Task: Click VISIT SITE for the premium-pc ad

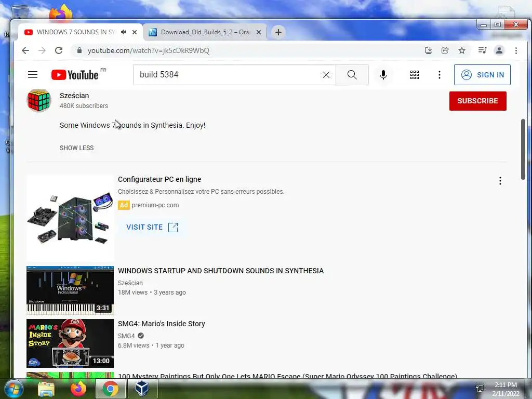Action: pos(152,227)
